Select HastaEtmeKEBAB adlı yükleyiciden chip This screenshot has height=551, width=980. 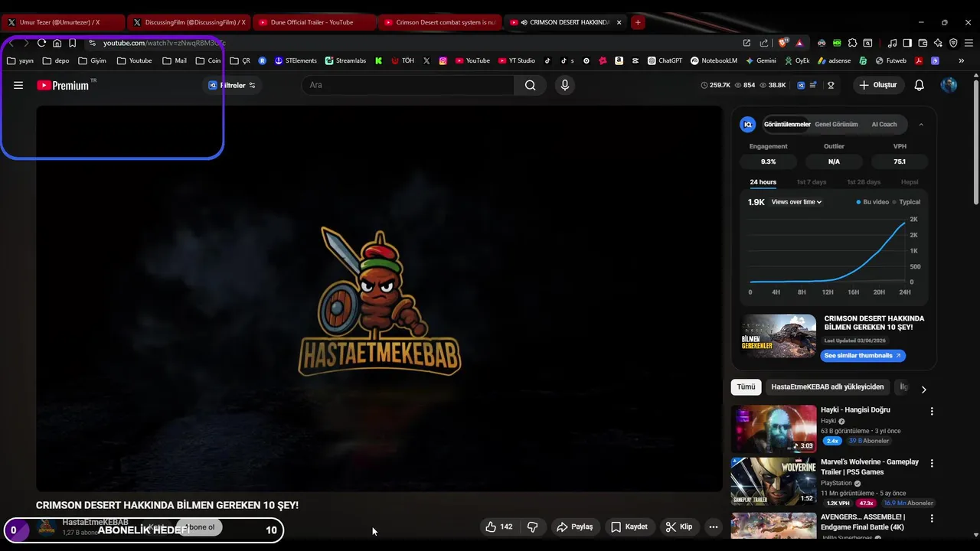coord(827,387)
